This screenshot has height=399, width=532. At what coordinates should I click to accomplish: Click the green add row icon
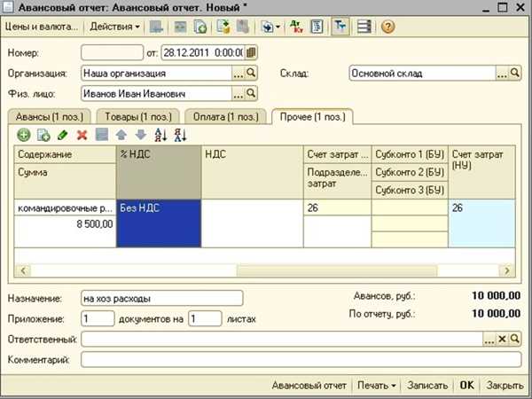pyautogui.click(x=23, y=135)
